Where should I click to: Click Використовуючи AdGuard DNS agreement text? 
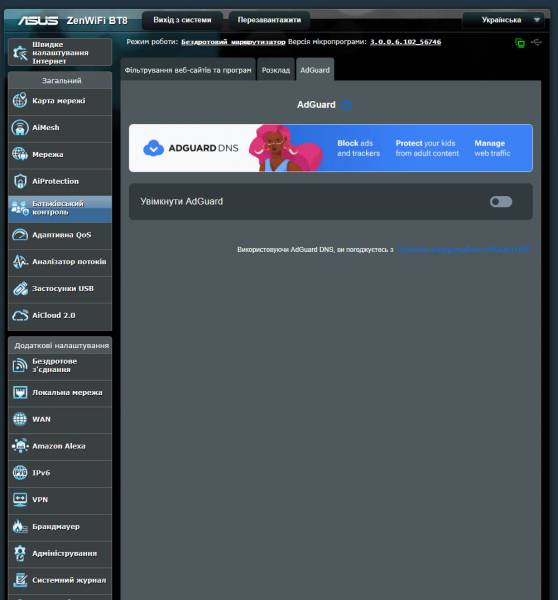point(315,249)
